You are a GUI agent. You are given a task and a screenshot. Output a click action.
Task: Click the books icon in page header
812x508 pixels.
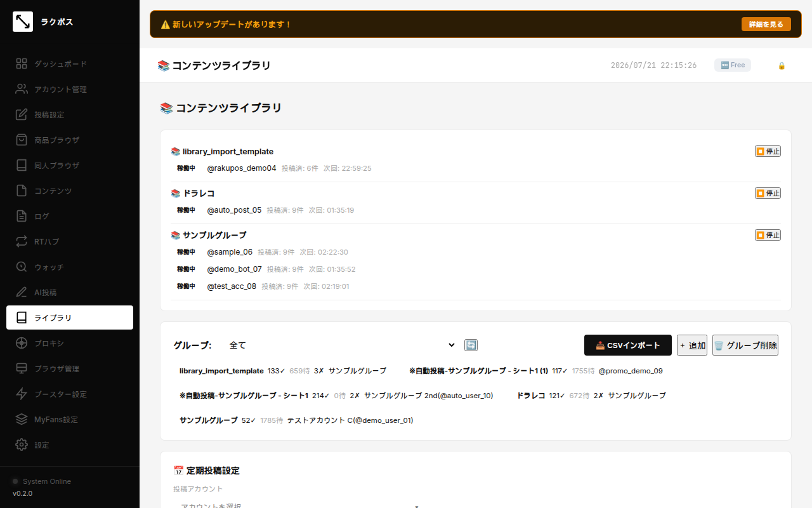click(164, 65)
